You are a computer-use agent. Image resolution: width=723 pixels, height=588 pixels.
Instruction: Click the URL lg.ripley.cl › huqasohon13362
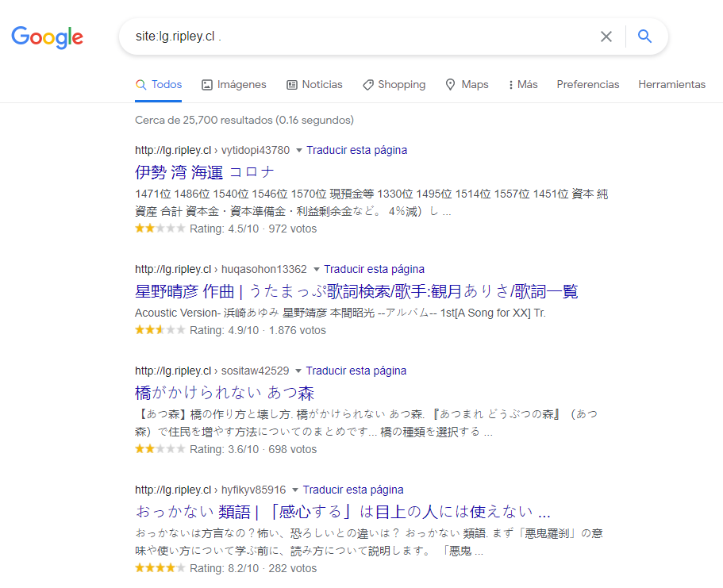click(x=221, y=269)
